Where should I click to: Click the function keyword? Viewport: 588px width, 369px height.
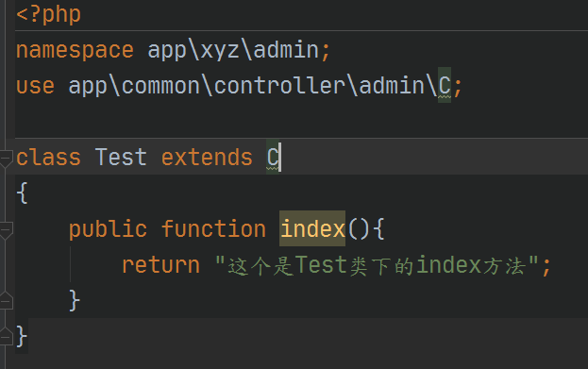click(213, 228)
